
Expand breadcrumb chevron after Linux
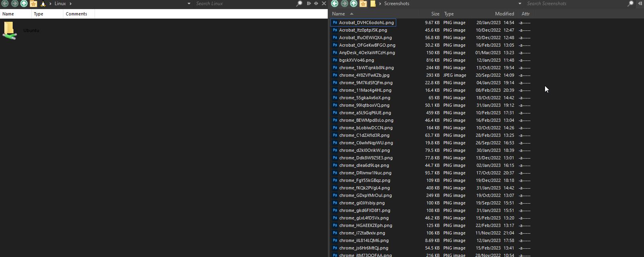[x=70, y=4]
